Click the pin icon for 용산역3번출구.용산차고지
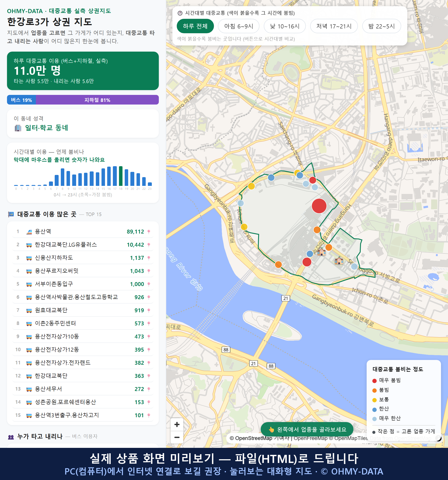 click(149, 415)
